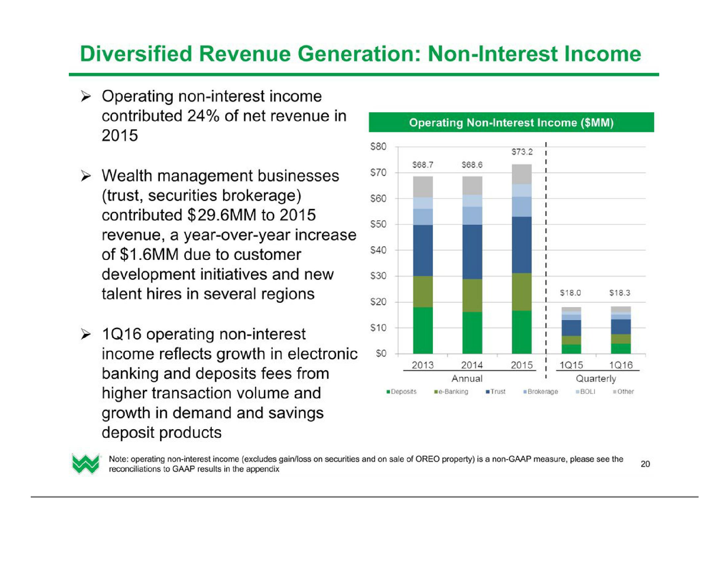Click the $18.3 total label above 1Q16

click(620, 293)
